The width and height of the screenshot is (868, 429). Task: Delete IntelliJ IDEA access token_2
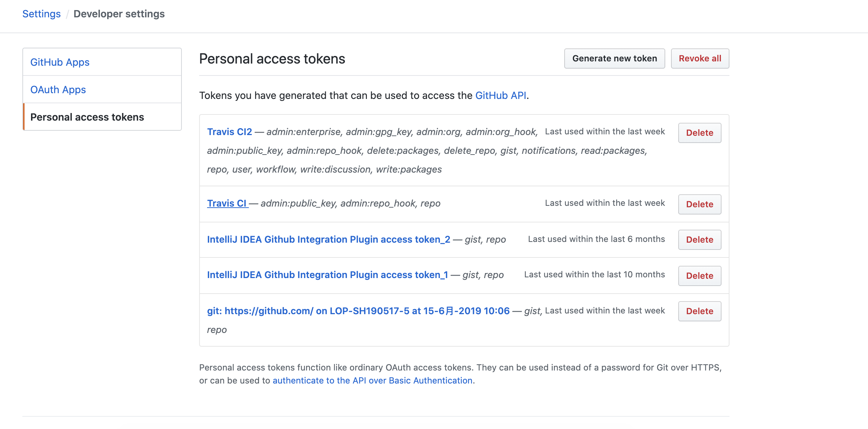tap(700, 240)
